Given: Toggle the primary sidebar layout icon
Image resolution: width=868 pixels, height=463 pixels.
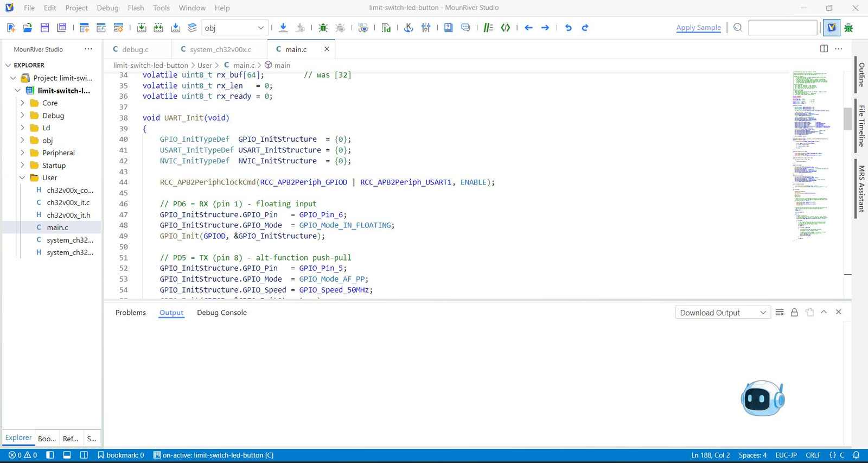Looking at the screenshot, I should tap(50, 455).
